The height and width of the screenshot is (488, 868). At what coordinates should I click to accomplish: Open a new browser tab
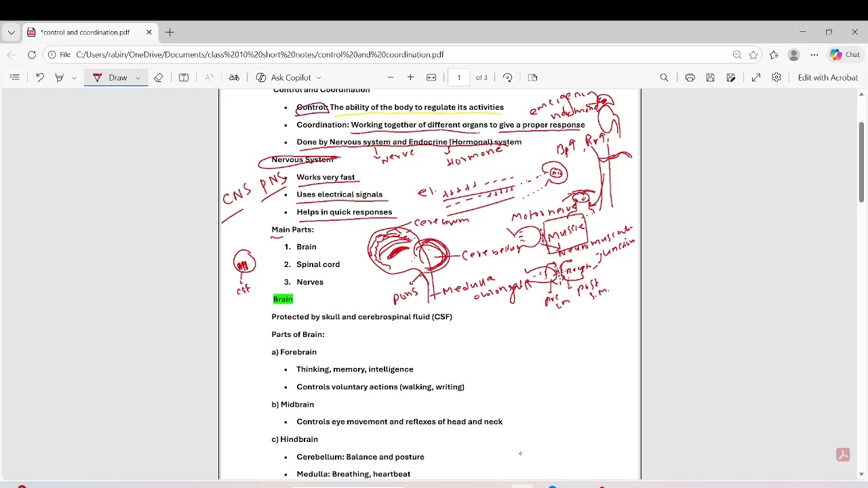coord(170,33)
